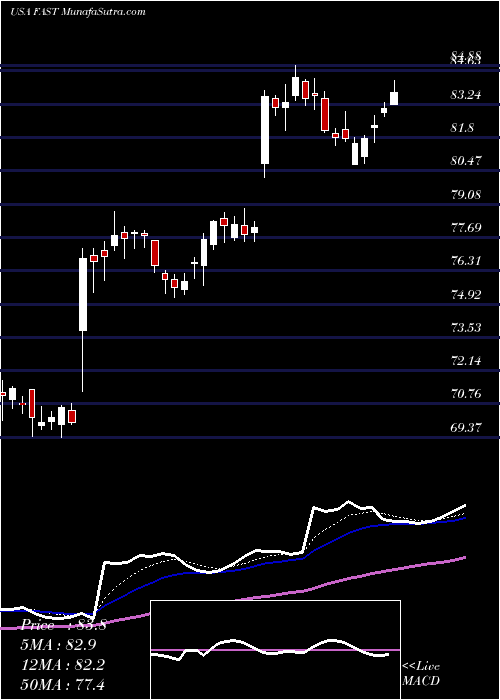500x700 pixels.
Task: Click the 'USA FAST MunafaSutra.com' title text
Action: [78, 12]
